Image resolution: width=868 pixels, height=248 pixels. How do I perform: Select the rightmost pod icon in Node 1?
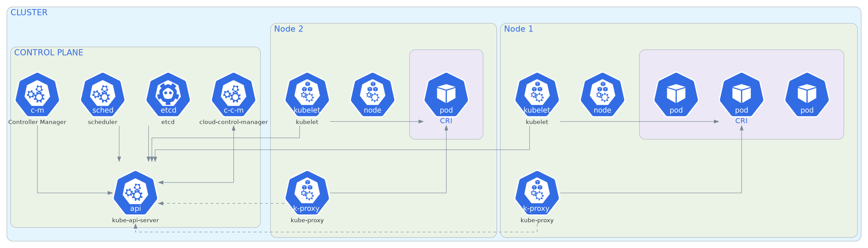pos(807,94)
